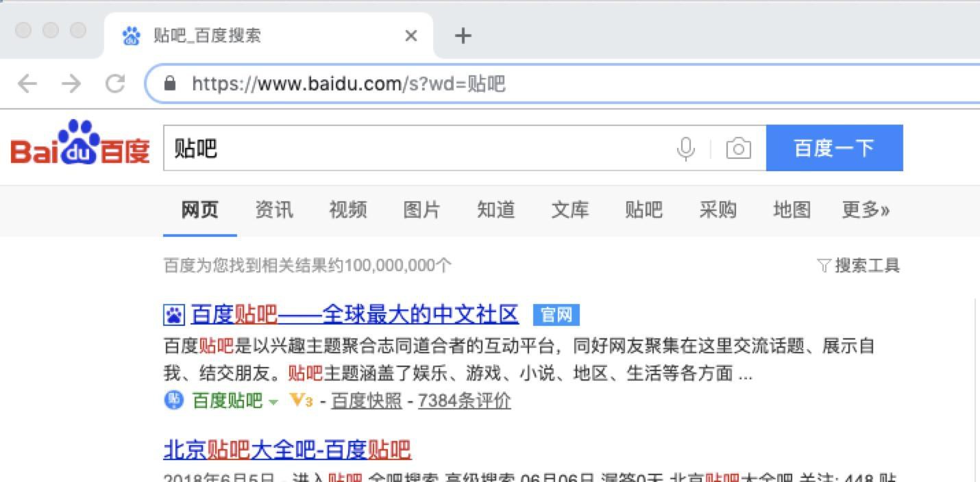Click the 贴吧_百度搜索 browser tab
Image resolution: width=980 pixels, height=482 pixels.
[x=268, y=36]
